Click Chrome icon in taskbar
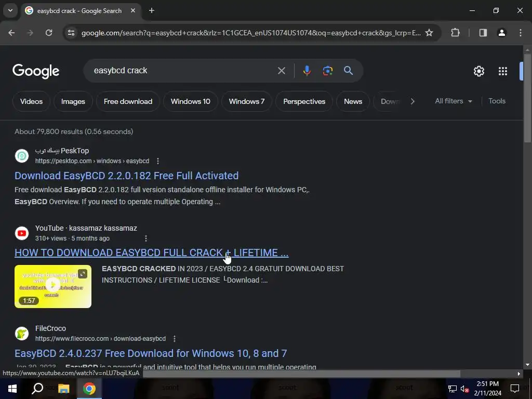Viewport: 532px width, 399px height. coord(89,389)
